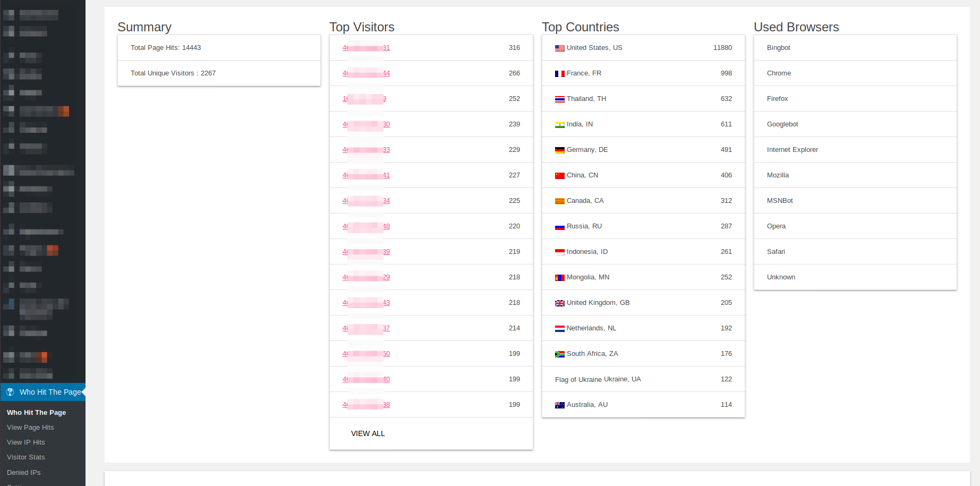
Task: Click the South Africa flag icon
Action: point(560,354)
